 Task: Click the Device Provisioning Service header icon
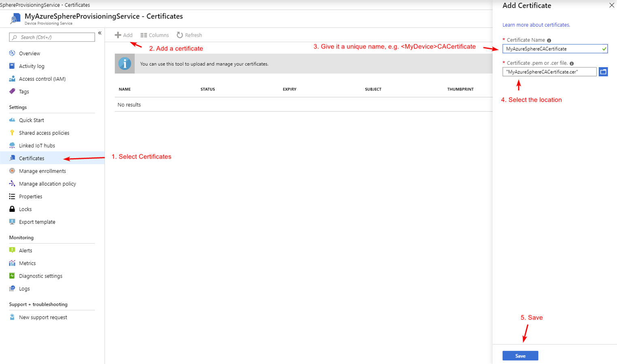pos(15,19)
